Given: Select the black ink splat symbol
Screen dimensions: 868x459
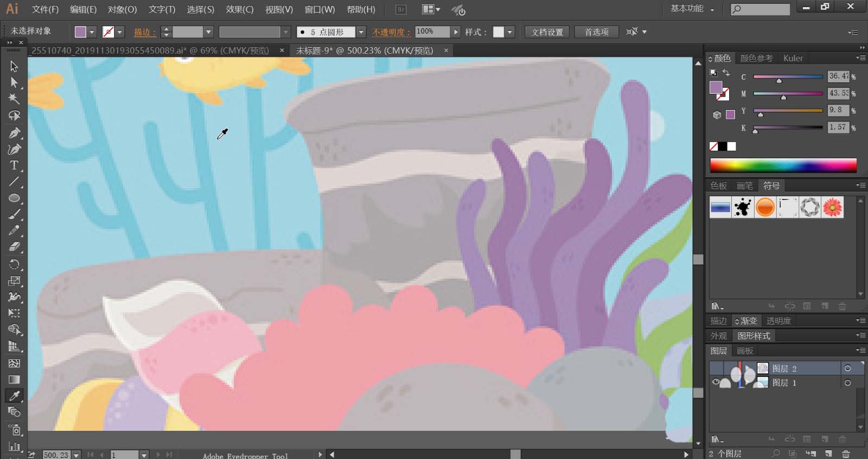Looking at the screenshot, I should [x=743, y=207].
